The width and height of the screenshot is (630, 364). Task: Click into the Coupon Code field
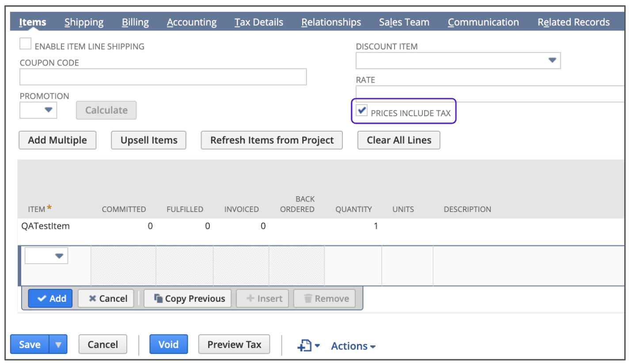163,77
